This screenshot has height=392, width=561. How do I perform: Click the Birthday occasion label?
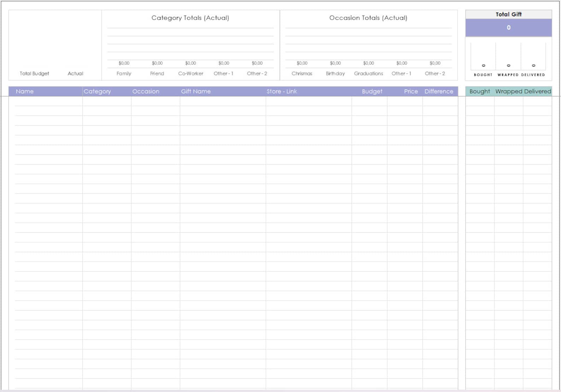tap(335, 73)
